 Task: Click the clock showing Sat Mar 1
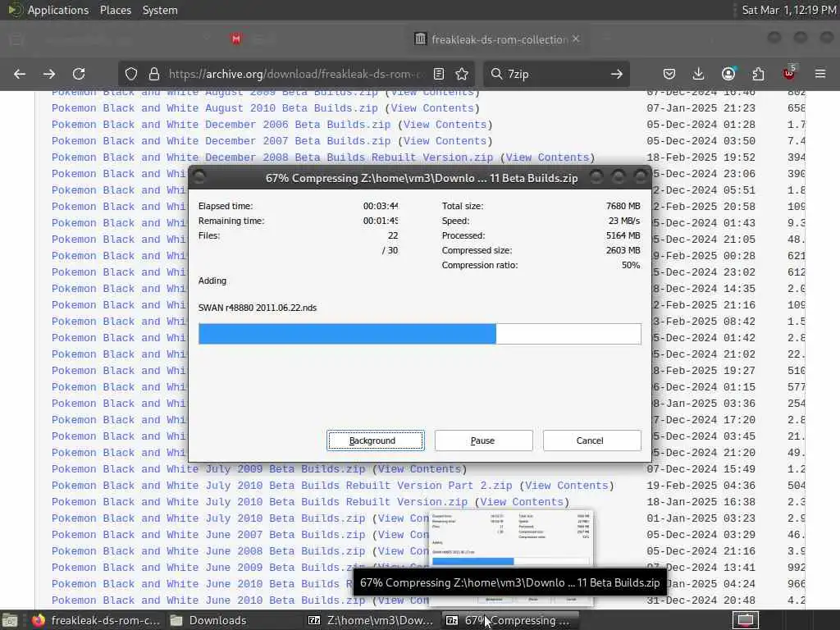[x=788, y=10]
